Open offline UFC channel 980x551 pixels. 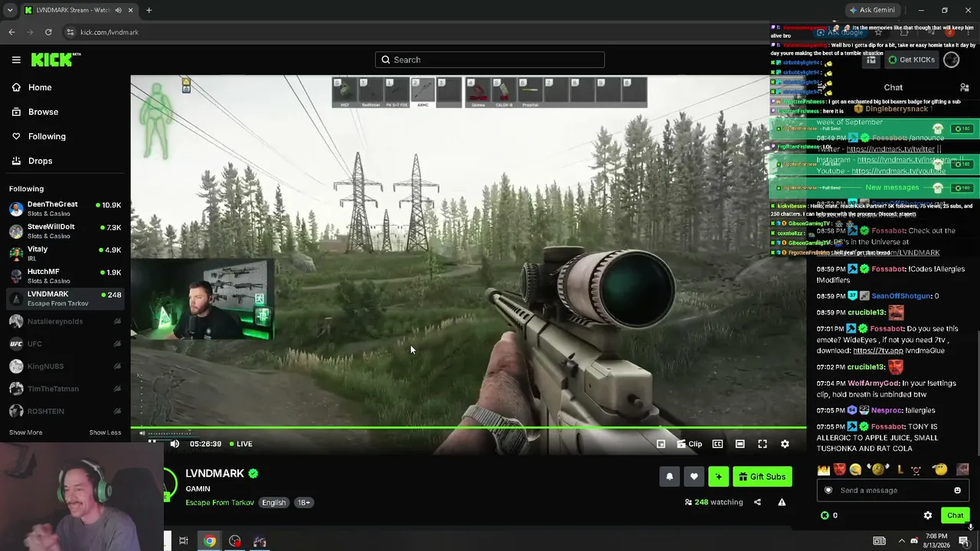65,344
